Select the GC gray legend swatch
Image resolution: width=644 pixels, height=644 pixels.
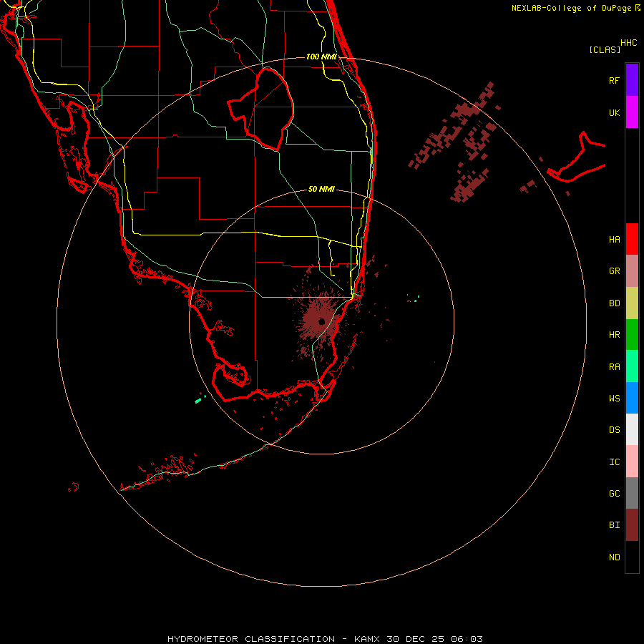(632, 493)
